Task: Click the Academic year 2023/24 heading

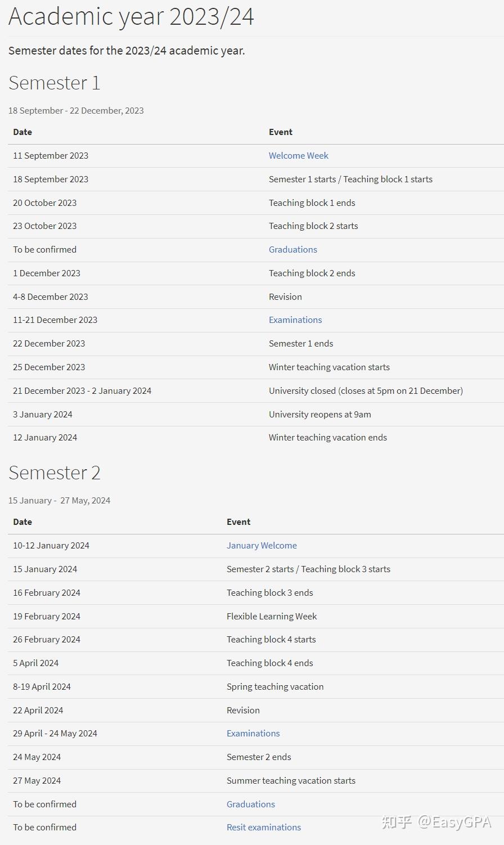Action: [131, 17]
